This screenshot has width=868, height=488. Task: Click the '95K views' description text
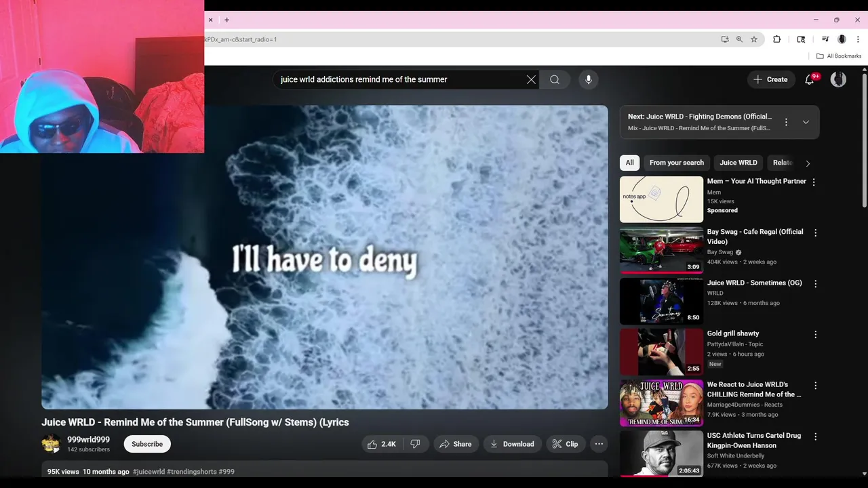click(63, 472)
